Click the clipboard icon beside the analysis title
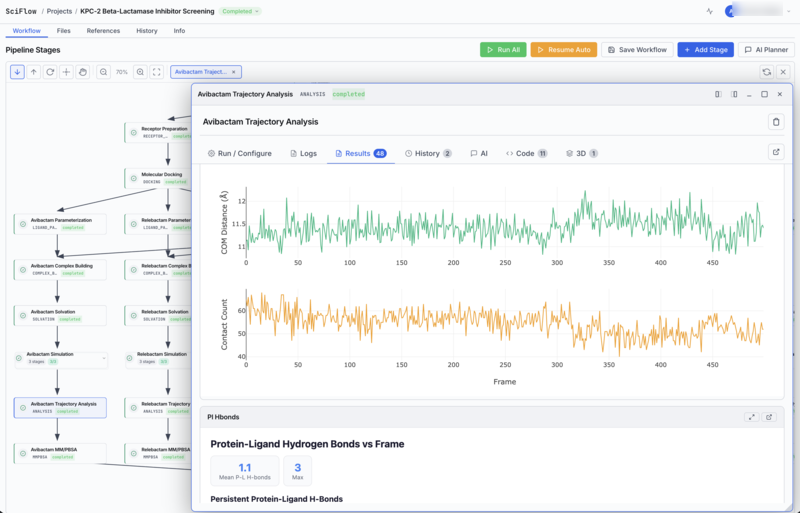Screen dimensions: 800x513 pyautogui.click(x=775, y=122)
